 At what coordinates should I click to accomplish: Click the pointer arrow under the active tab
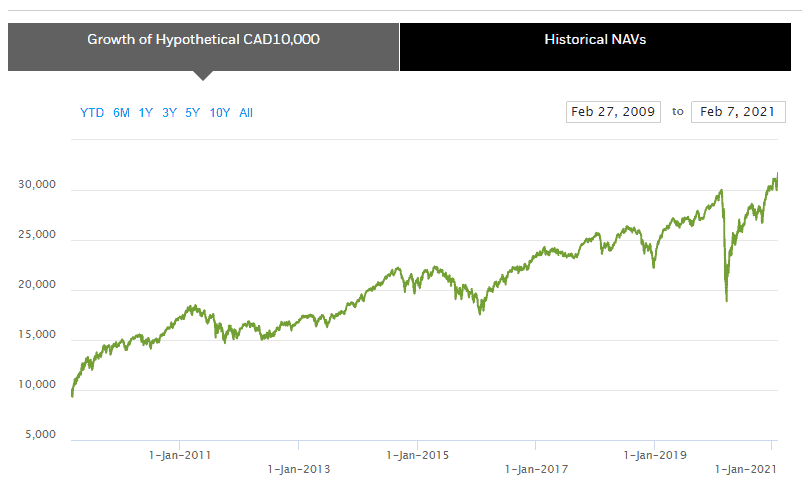pyautogui.click(x=203, y=75)
